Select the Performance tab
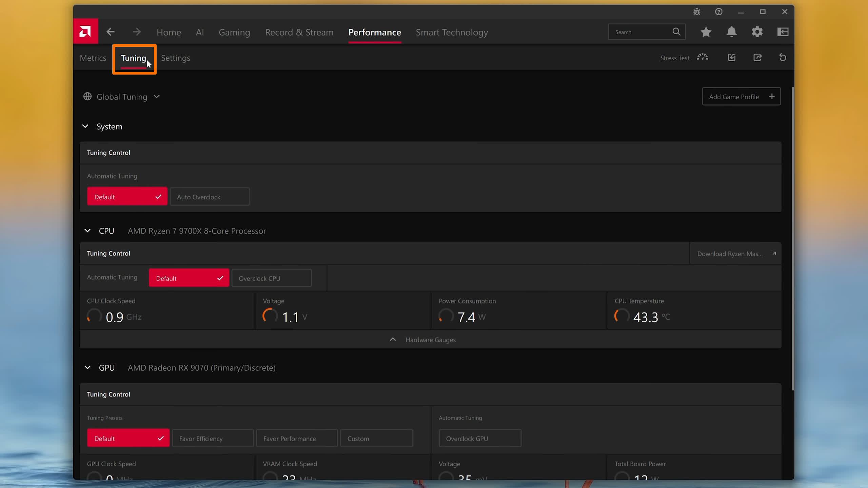 [x=375, y=32]
